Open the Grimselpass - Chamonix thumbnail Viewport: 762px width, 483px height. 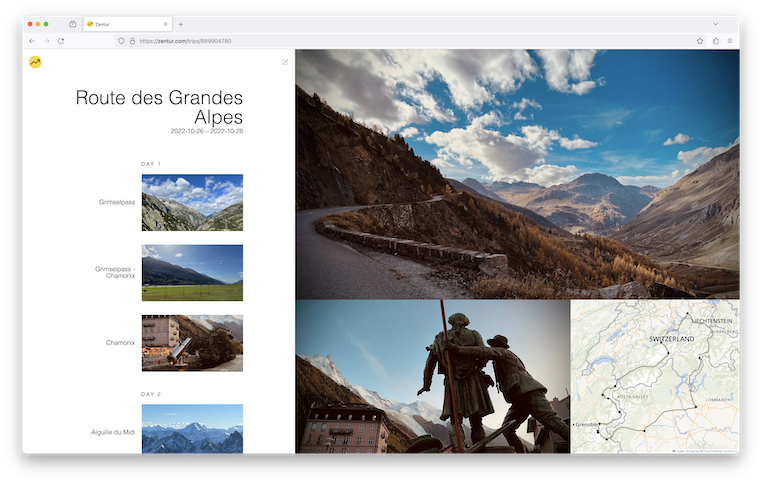tap(192, 273)
